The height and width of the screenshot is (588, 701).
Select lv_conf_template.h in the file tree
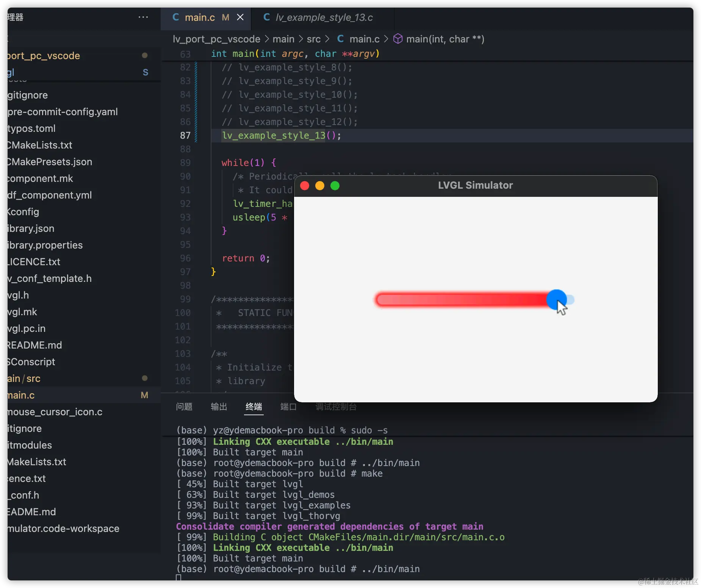point(49,278)
